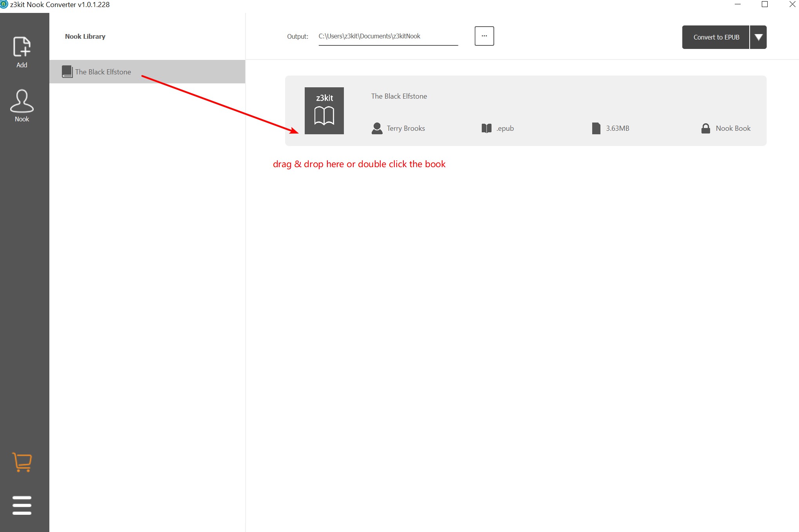Click the output path input field
Image resolution: width=799 pixels, height=532 pixels.
click(388, 36)
